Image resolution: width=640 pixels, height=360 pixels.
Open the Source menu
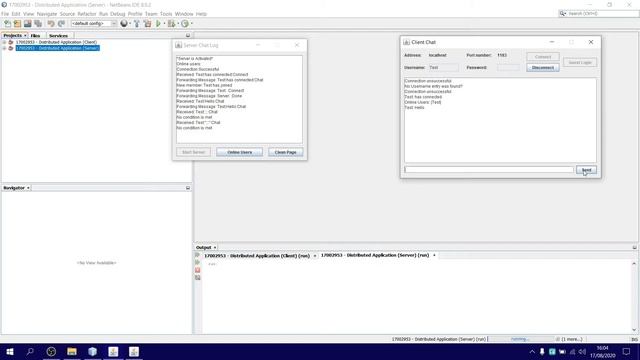[67, 14]
